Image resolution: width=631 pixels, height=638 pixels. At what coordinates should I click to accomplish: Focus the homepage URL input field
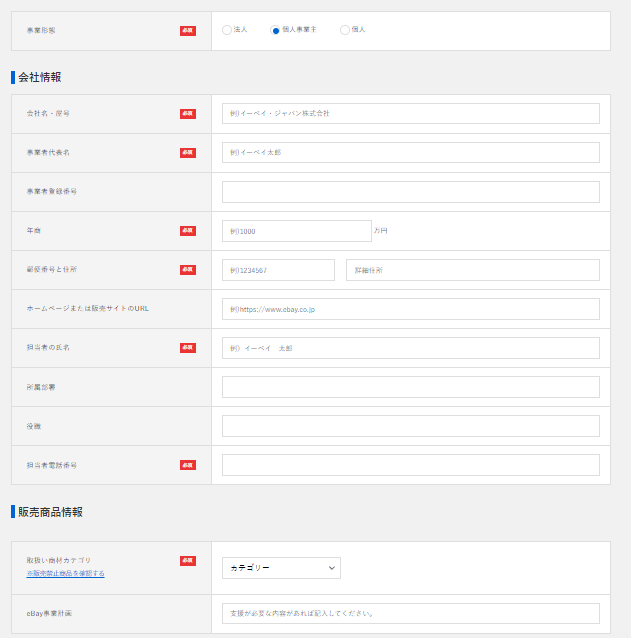tap(410, 309)
